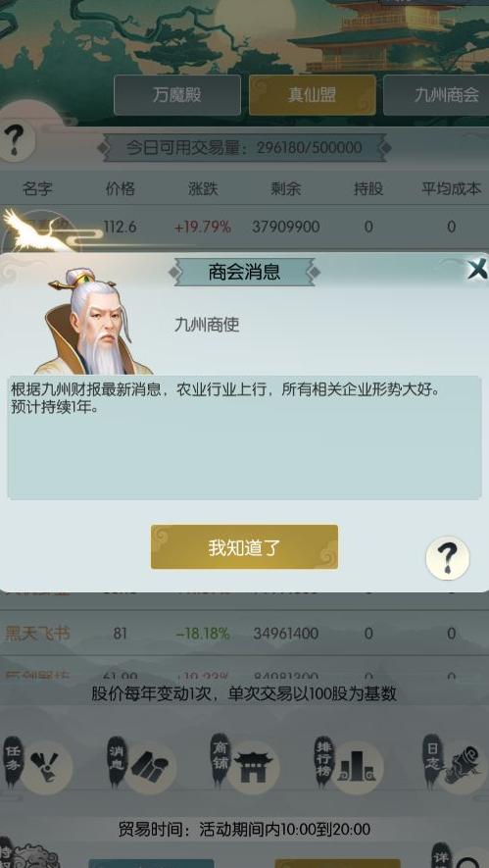Image resolution: width=489 pixels, height=868 pixels.
Task: Close the 商会消息 dialog with X
Action: 476,270
